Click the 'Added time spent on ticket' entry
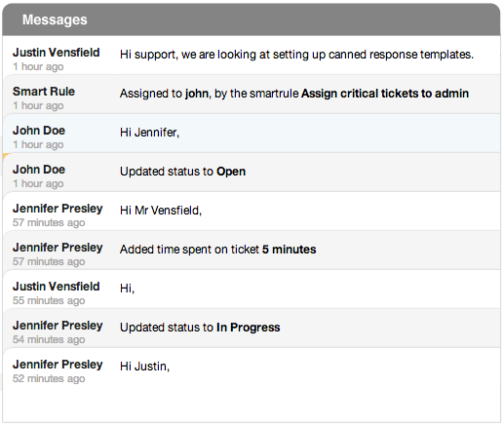The height and width of the screenshot is (426, 504). 252,250
